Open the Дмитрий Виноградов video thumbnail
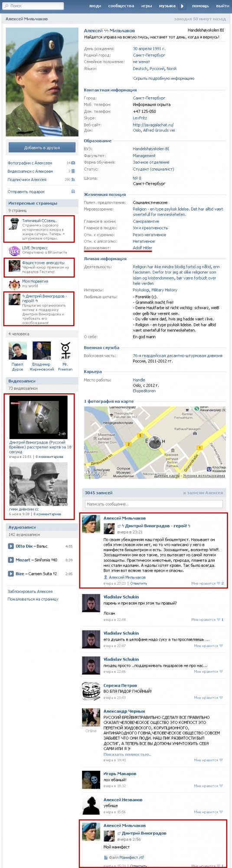 pyautogui.click(x=39, y=416)
